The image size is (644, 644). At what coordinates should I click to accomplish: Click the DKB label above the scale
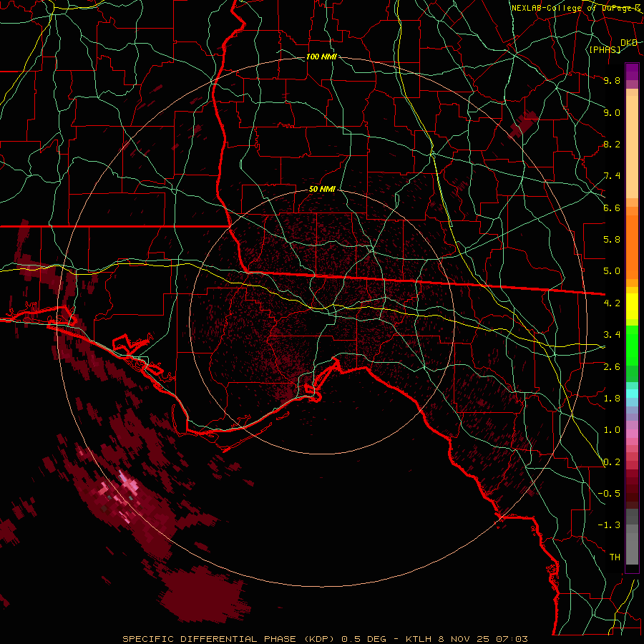(629, 43)
